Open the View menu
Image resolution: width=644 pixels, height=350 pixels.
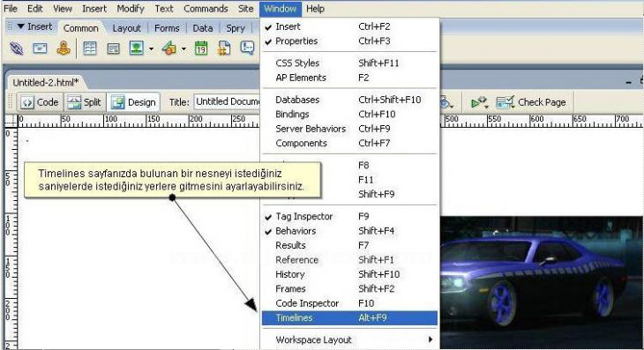[x=63, y=9]
